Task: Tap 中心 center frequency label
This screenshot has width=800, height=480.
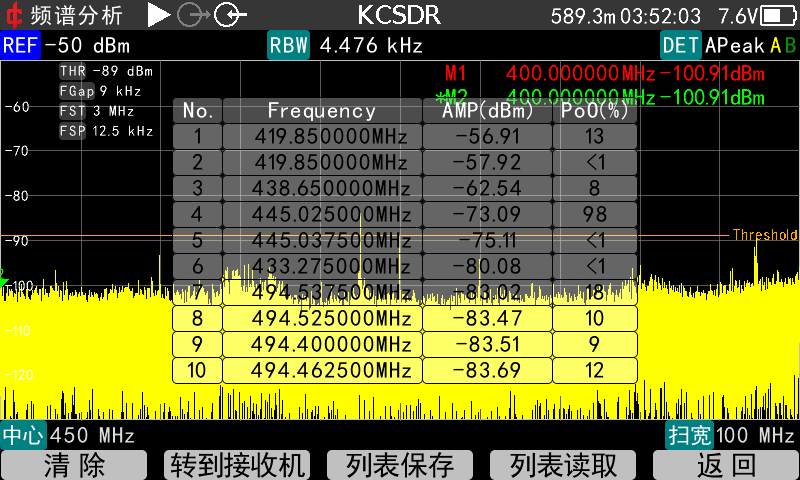Action: click(x=23, y=435)
